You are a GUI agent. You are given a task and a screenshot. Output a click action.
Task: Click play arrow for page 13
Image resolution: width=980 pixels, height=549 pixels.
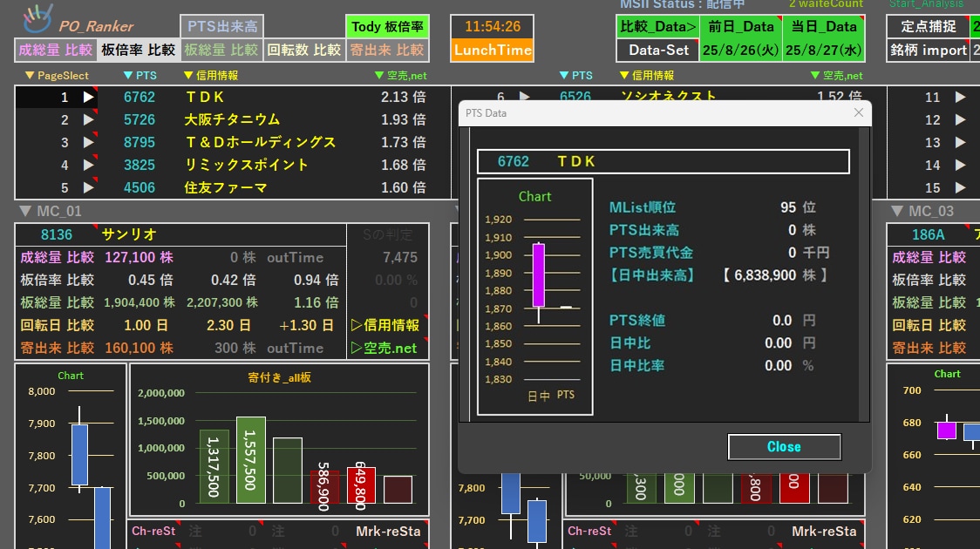(960, 142)
